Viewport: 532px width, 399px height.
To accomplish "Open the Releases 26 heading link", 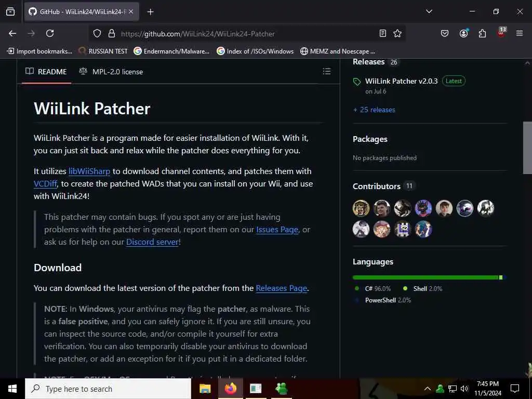I will click(375, 62).
